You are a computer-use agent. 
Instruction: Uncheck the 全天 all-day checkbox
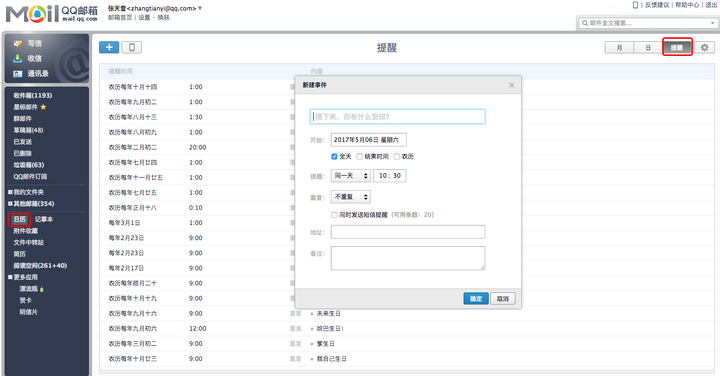[x=334, y=157]
